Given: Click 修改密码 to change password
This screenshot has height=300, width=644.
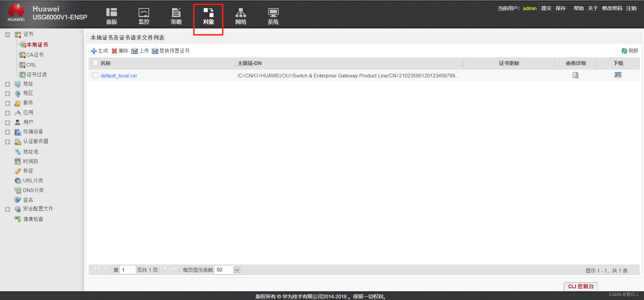Looking at the screenshot, I should (612, 8).
